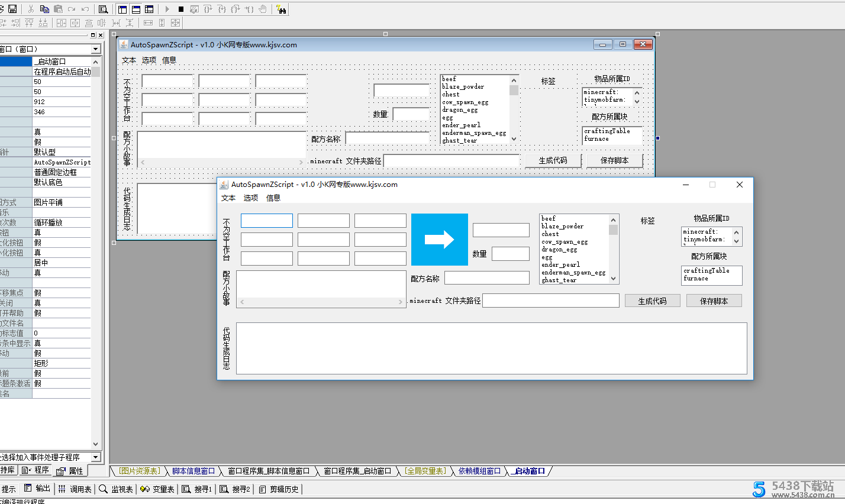Click the Save floppy disk toolbar icon

(12, 9)
